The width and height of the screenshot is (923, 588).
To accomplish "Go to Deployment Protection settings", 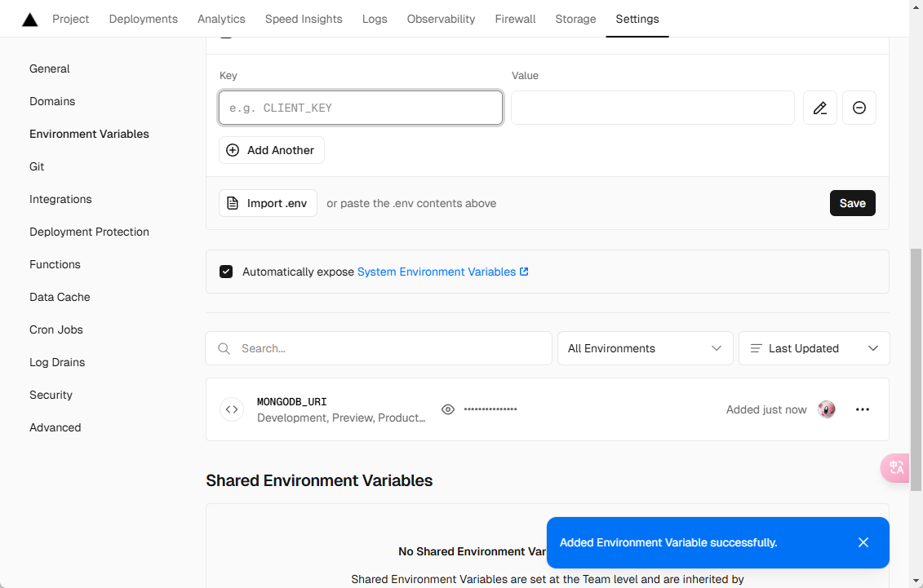I will pyautogui.click(x=89, y=232).
